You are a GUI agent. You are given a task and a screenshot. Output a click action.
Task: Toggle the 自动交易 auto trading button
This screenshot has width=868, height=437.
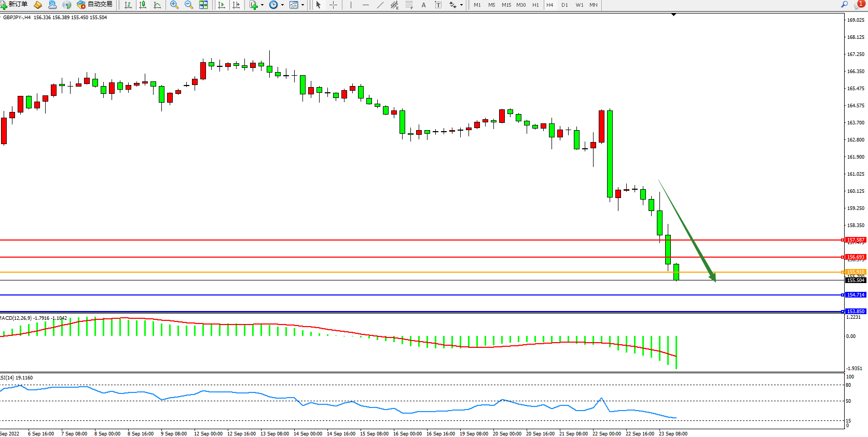94,5
